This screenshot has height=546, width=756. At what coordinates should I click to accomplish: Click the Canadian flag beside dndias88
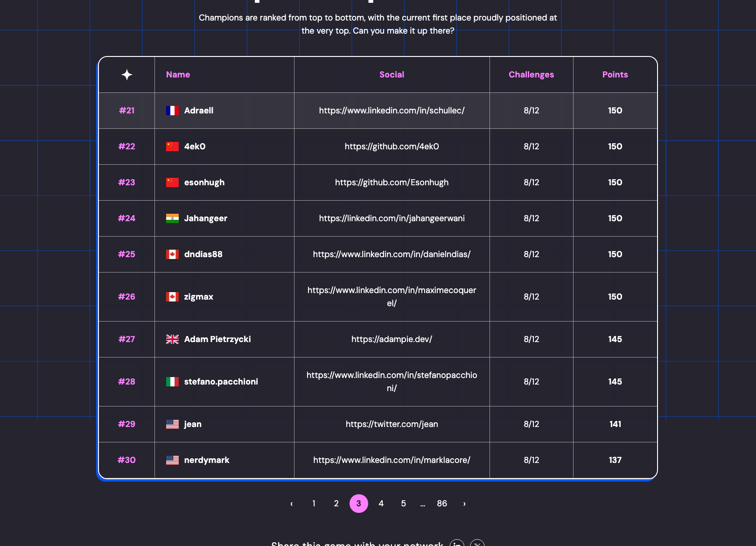click(172, 254)
